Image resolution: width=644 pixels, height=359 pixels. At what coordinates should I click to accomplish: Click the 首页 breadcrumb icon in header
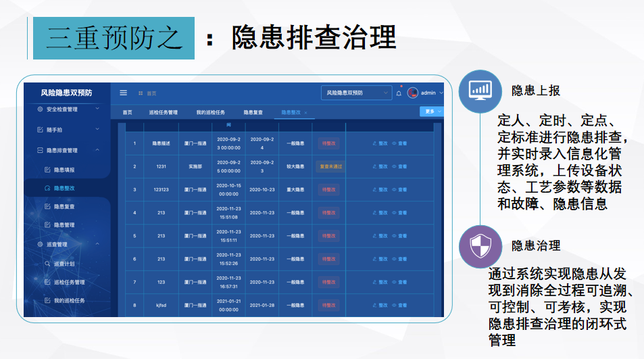141,93
